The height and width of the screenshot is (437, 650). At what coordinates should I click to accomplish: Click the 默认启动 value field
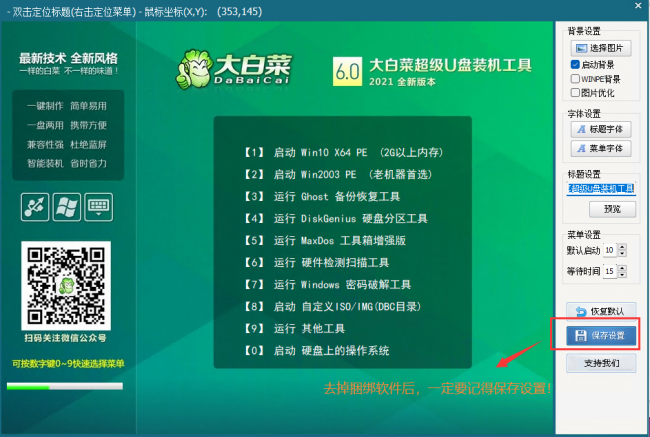tap(610, 250)
